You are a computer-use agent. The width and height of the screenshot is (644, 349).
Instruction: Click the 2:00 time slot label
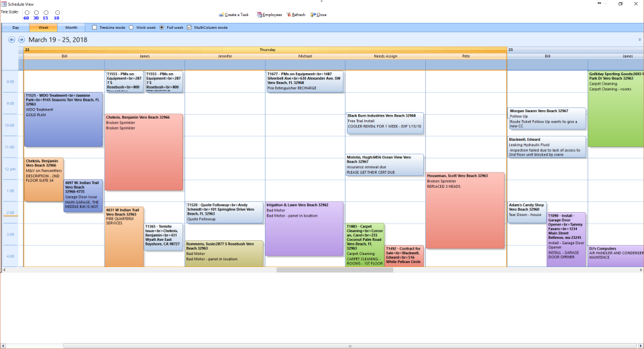[x=10, y=213]
